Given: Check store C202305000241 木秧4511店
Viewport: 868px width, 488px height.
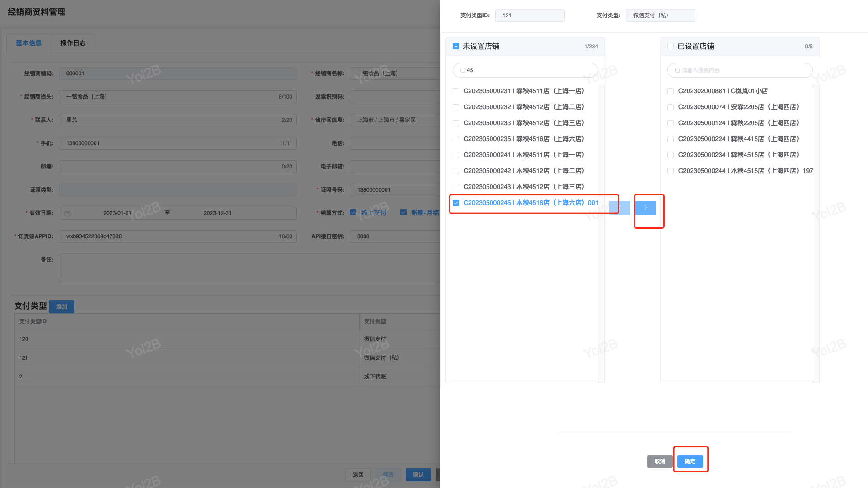Looking at the screenshot, I should (456, 155).
